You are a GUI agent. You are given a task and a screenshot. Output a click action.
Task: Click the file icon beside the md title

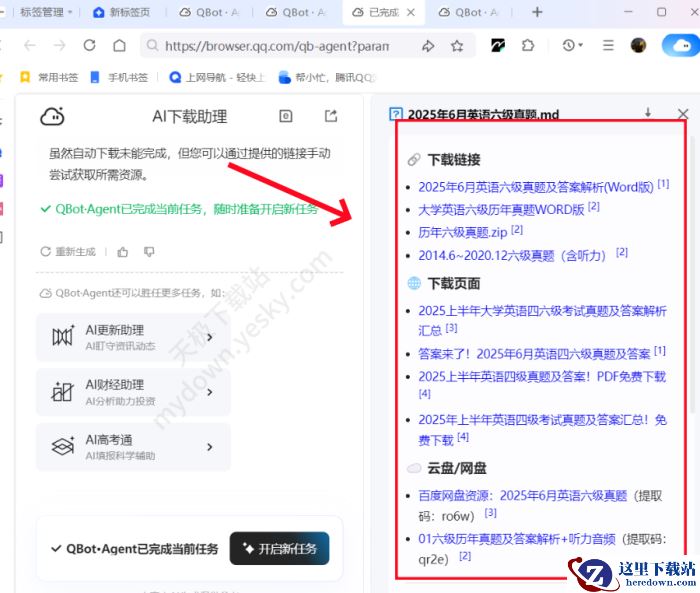[x=396, y=114]
